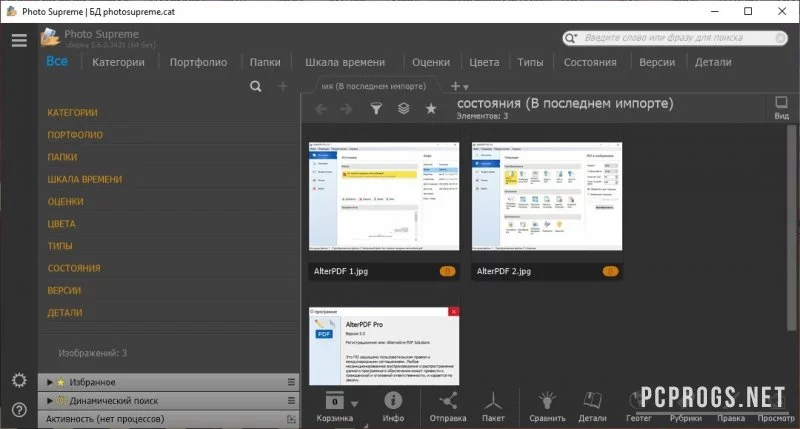Switch to the Детали top tab
The width and height of the screenshot is (800, 429).
click(x=713, y=62)
